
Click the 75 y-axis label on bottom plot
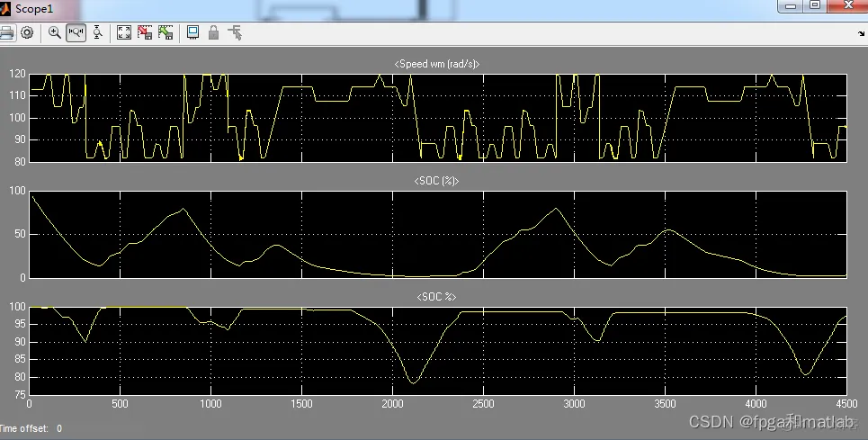tap(20, 395)
